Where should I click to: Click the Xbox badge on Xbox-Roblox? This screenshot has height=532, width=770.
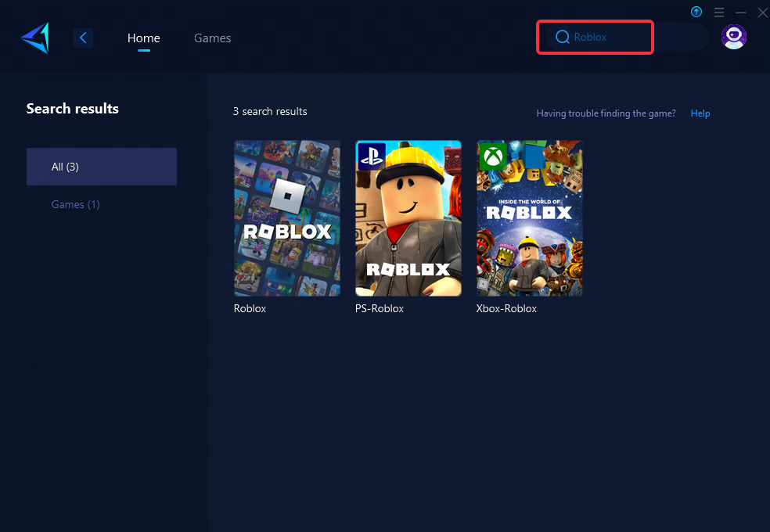pos(492,156)
